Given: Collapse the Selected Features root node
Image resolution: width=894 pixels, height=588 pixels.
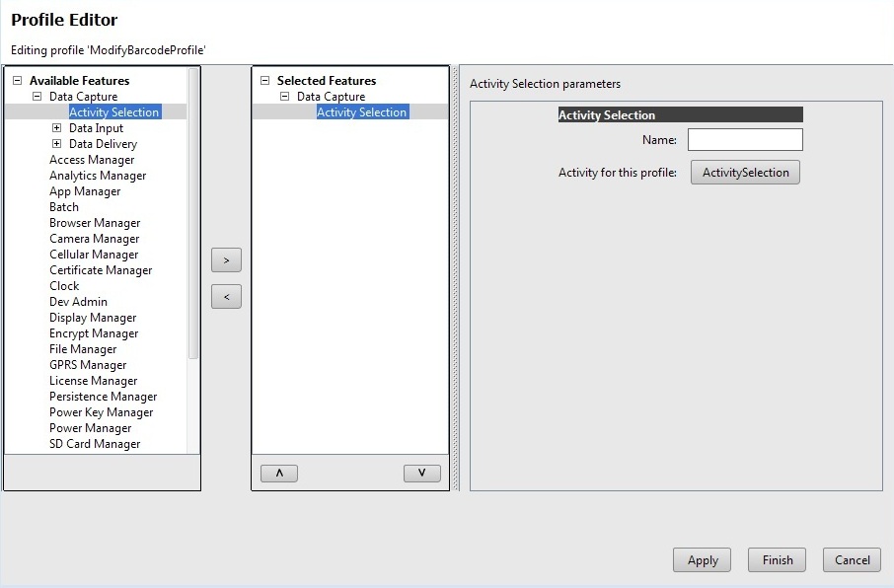Looking at the screenshot, I should [264, 81].
